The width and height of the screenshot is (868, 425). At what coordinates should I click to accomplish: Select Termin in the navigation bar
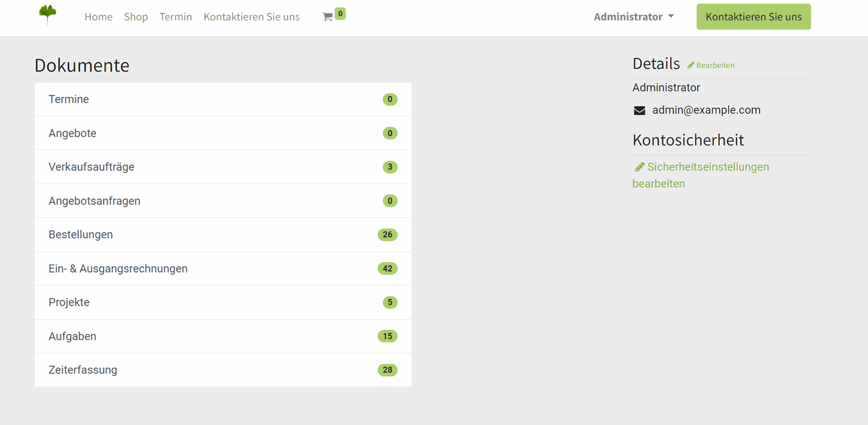[175, 17]
